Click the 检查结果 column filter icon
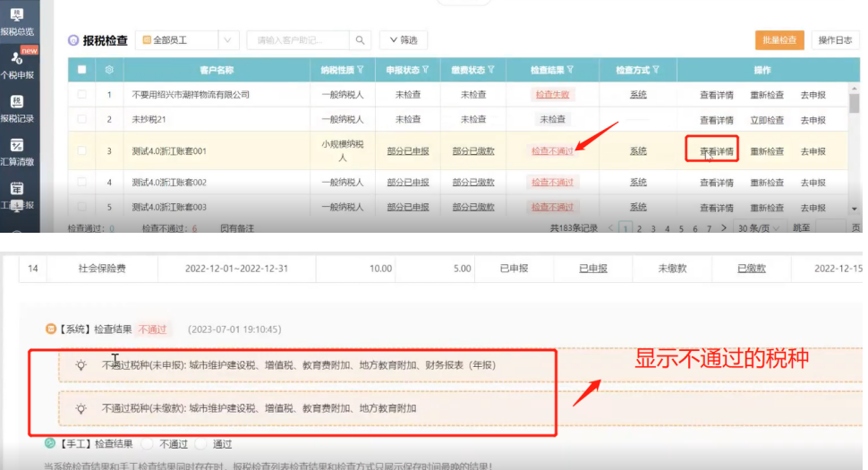 coord(569,70)
